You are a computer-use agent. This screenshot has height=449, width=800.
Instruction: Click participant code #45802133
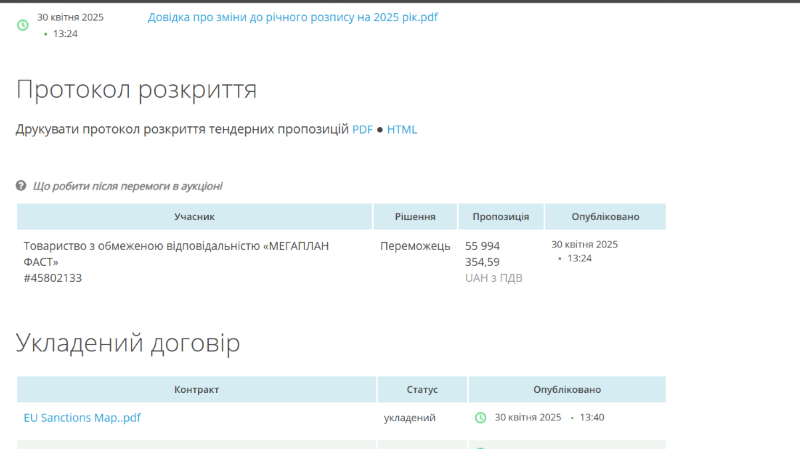pos(53,278)
